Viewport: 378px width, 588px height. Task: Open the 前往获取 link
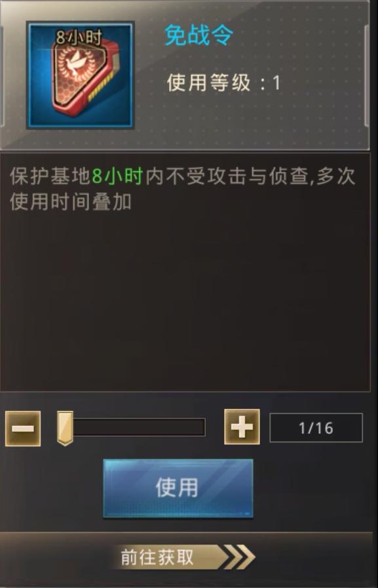157,557
